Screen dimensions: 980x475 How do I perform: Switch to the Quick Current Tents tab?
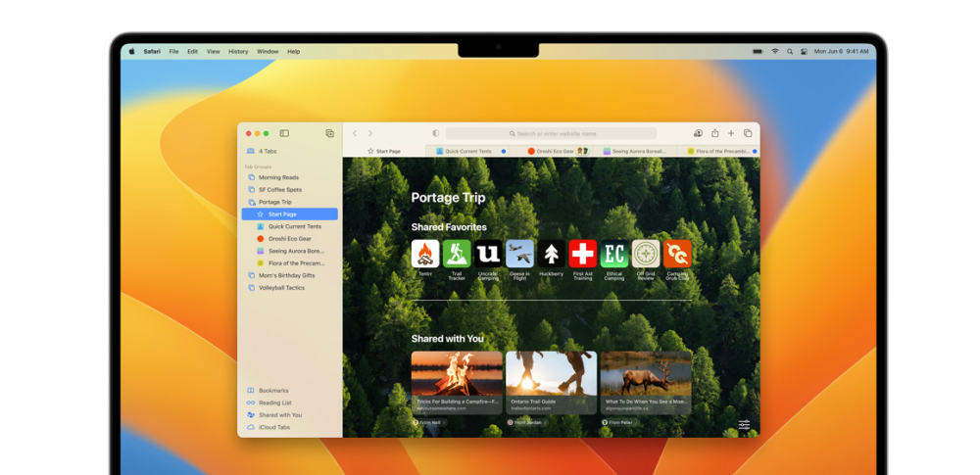467,151
